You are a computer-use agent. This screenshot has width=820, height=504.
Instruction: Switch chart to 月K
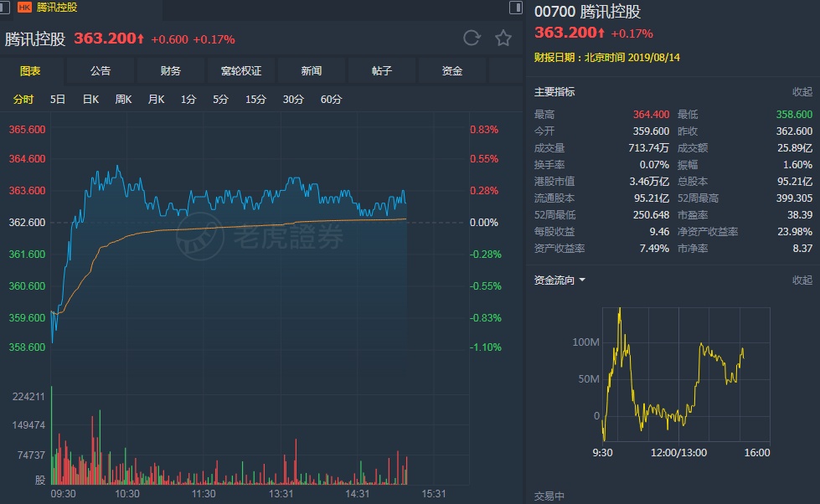[x=156, y=100]
